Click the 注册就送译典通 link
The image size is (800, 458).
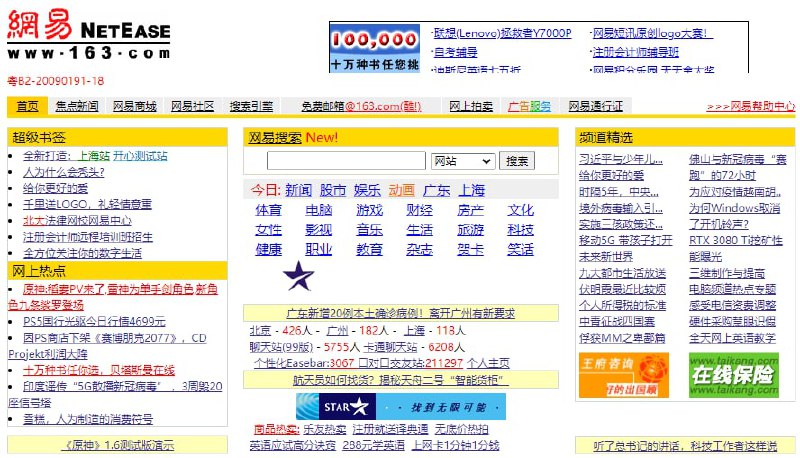click(x=390, y=429)
